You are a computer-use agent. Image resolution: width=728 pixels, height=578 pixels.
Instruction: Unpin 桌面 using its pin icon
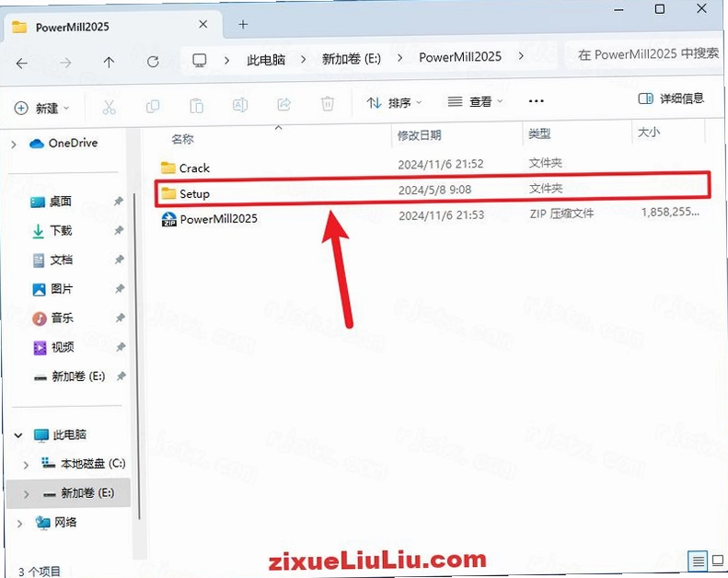tap(119, 201)
